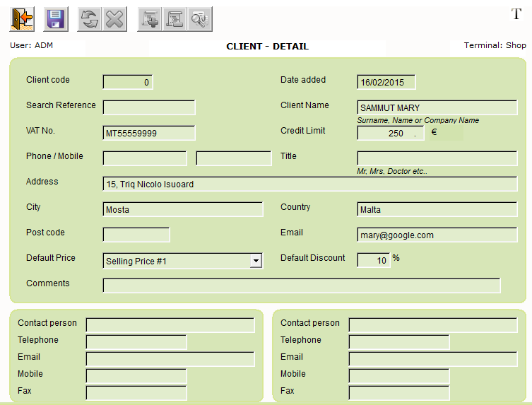The image size is (532, 405).
Task: Click the T icon at top right
Action: [516, 14]
